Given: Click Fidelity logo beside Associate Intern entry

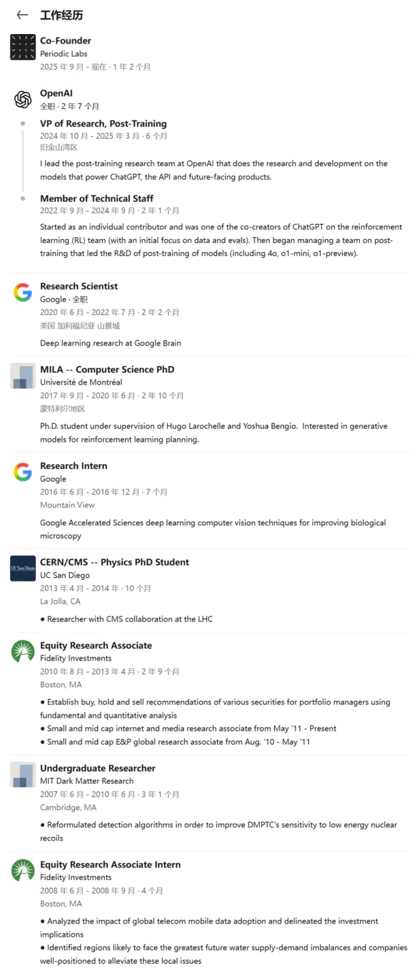Looking at the screenshot, I should (x=23, y=870).
